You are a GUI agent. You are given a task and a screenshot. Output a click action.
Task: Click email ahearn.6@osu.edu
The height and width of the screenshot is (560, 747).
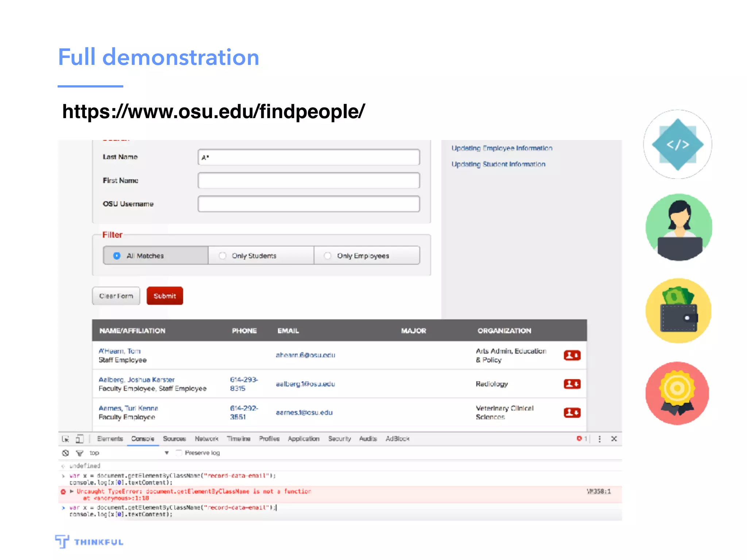(306, 355)
